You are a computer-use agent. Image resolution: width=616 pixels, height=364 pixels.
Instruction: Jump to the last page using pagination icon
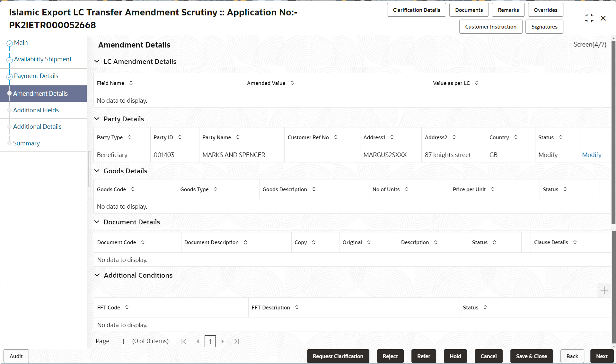pos(237,341)
